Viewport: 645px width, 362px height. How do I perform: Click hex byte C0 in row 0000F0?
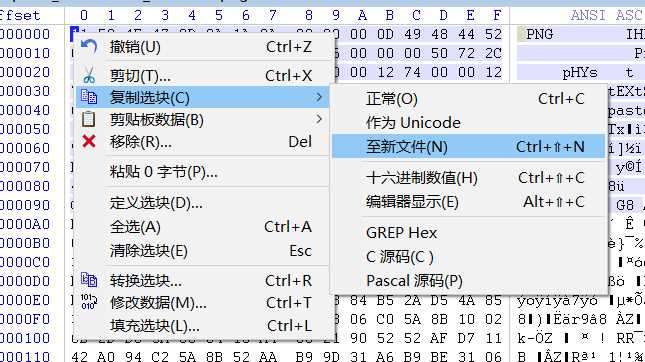[x=385, y=319]
